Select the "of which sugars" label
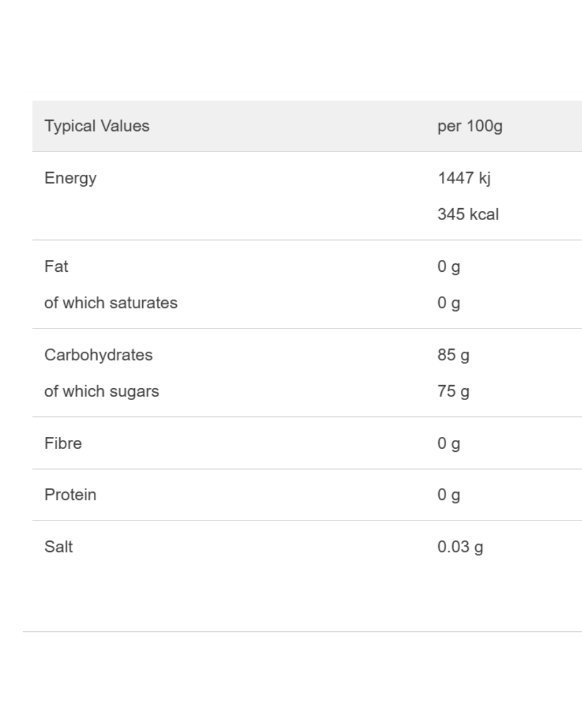Image resolution: width=582 pixels, height=728 pixels. coord(101,392)
